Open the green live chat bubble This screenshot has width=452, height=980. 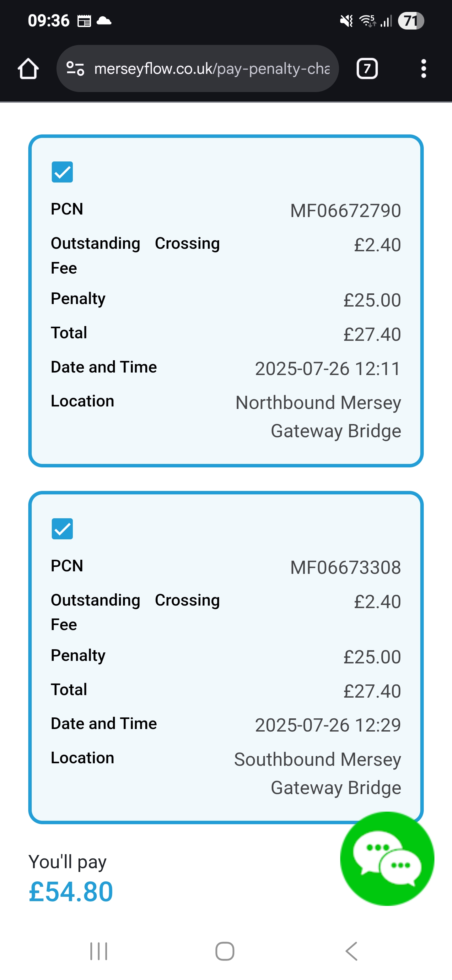(x=387, y=859)
